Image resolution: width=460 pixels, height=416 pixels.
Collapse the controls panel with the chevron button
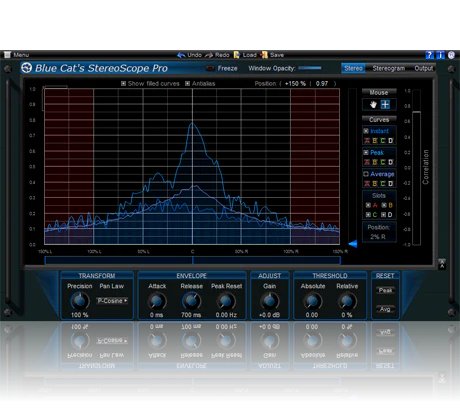click(442, 264)
